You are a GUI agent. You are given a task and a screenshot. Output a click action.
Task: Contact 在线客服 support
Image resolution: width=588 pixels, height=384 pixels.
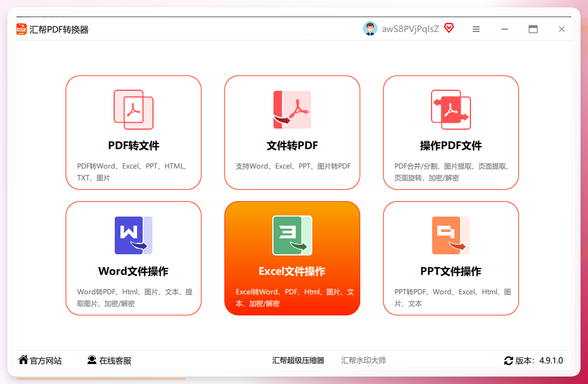tap(115, 361)
